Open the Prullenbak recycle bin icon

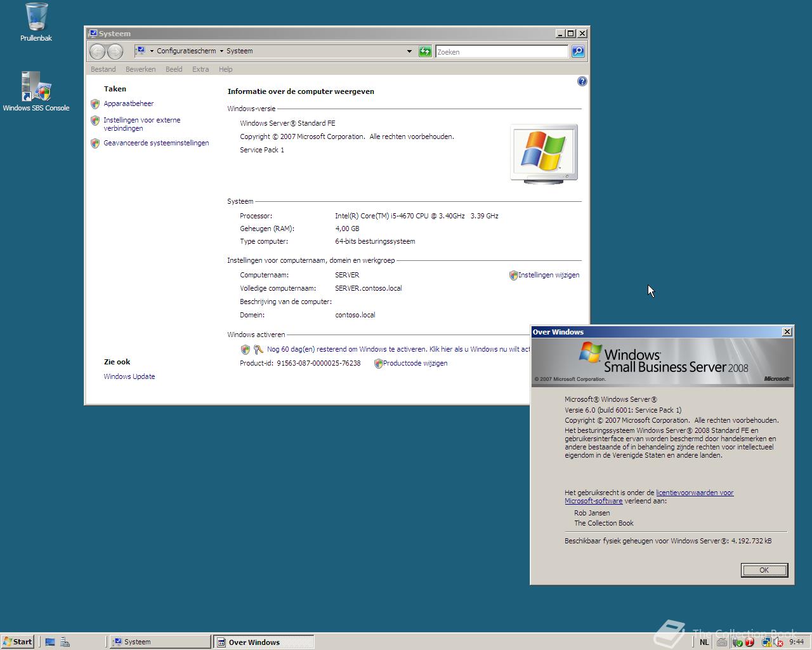36,22
